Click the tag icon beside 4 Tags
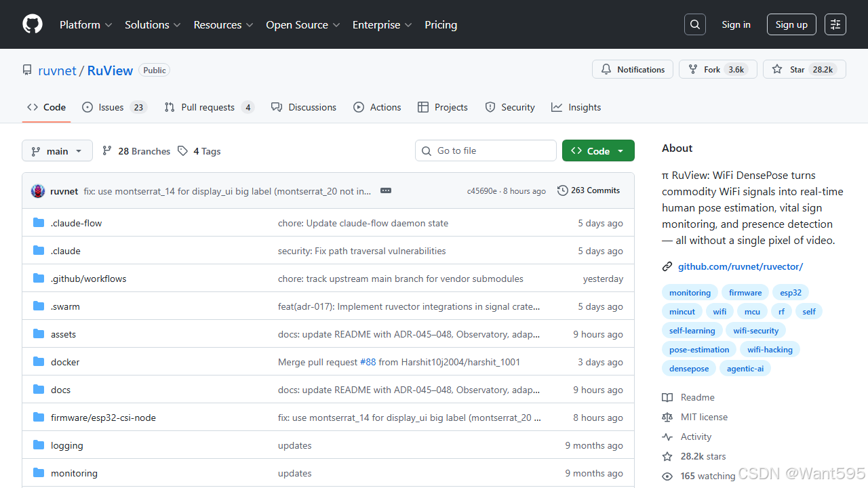868x488 pixels. tap(182, 150)
